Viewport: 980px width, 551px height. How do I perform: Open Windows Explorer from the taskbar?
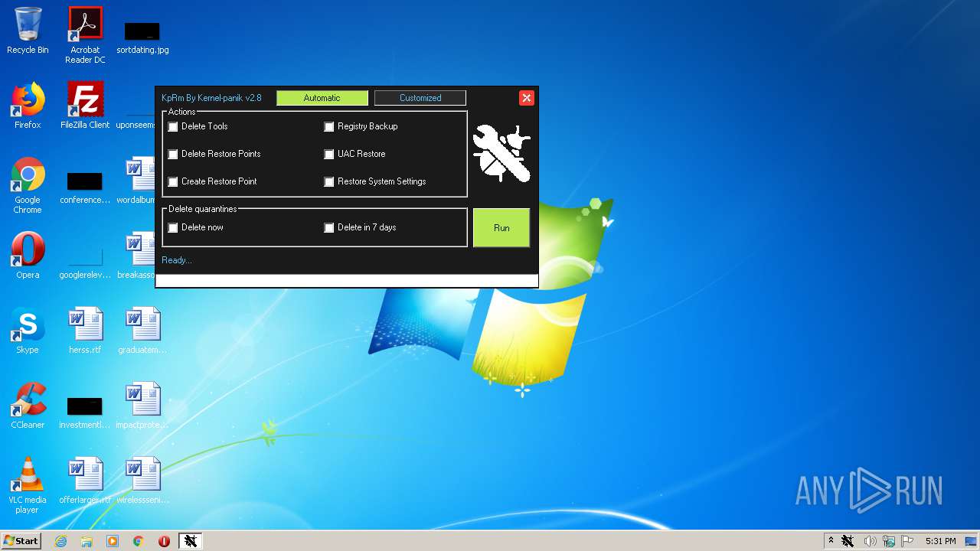pyautogui.click(x=87, y=541)
